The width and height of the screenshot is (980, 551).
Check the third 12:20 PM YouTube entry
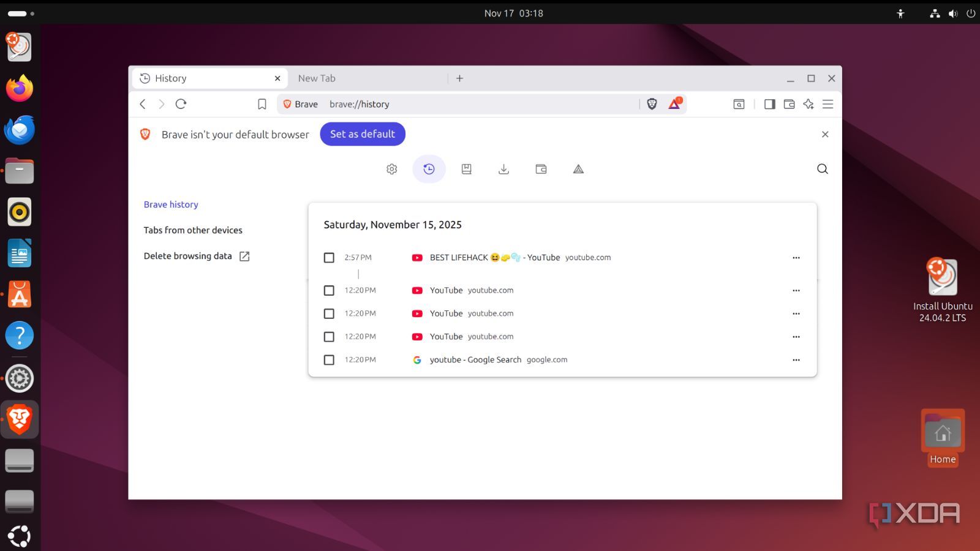pyautogui.click(x=329, y=337)
